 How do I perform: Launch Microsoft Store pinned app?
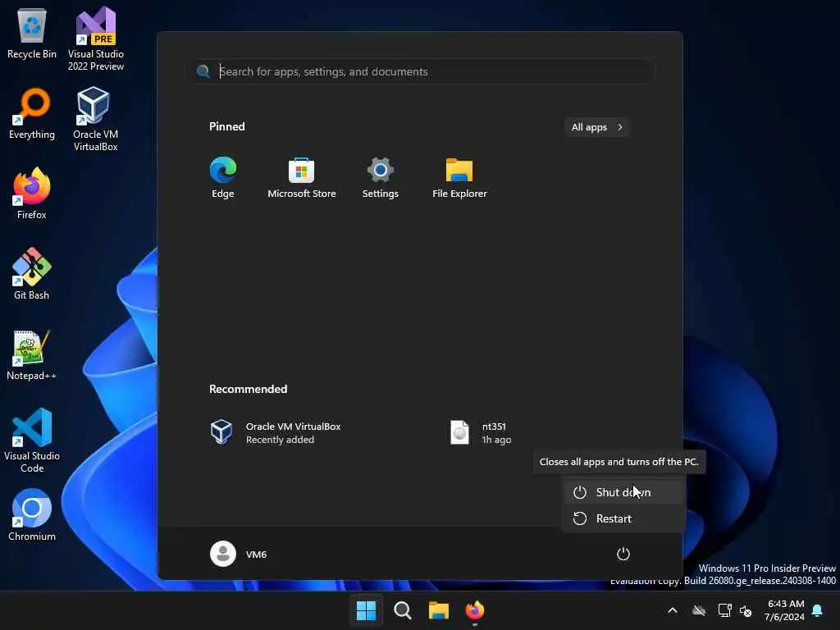click(302, 178)
